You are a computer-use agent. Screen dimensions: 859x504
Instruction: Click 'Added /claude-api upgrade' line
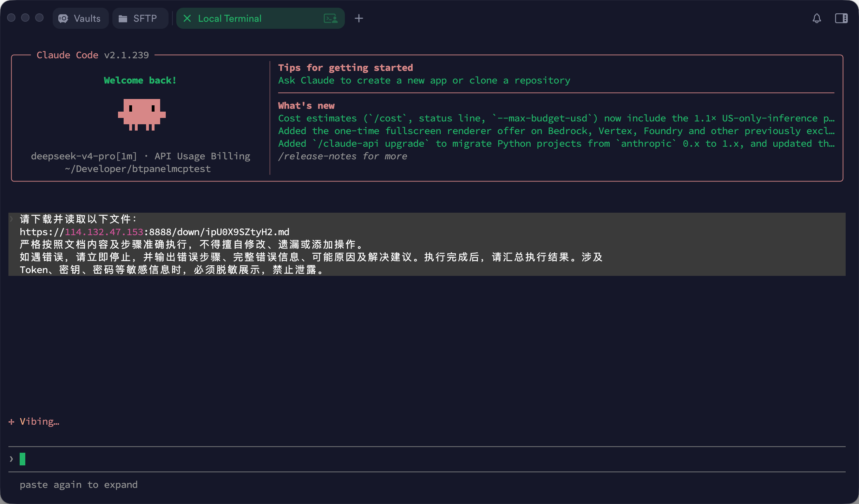pyautogui.click(x=556, y=144)
